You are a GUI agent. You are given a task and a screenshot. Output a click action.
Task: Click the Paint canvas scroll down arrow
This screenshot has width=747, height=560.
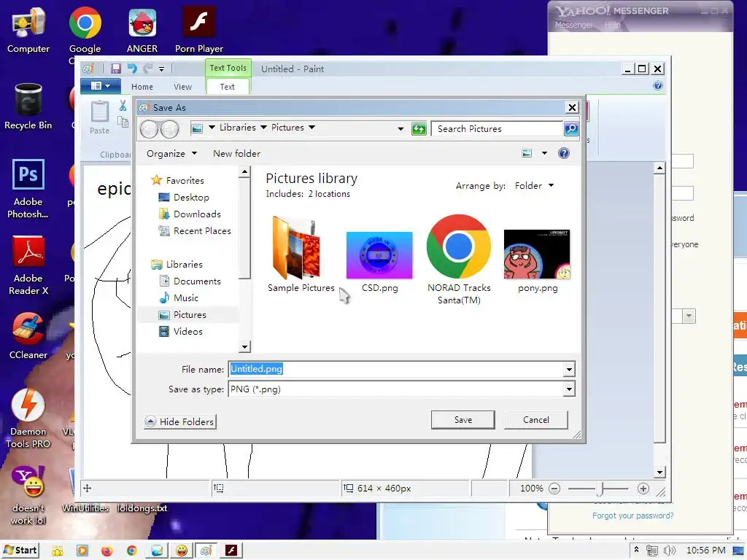(659, 472)
